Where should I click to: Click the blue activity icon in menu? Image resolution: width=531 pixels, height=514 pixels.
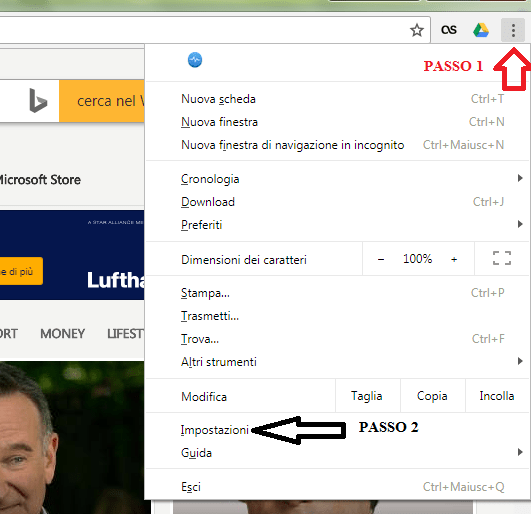click(x=195, y=60)
